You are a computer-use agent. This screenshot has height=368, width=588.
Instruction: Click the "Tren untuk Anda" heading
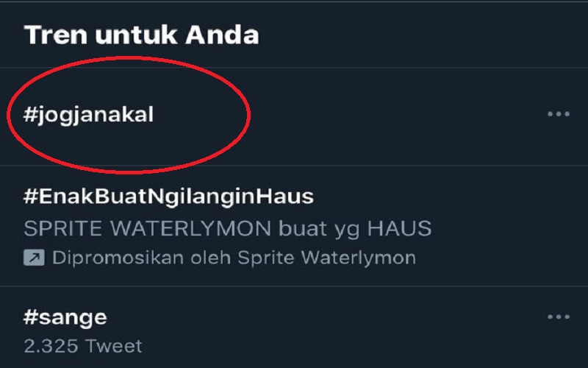(141, 35)
